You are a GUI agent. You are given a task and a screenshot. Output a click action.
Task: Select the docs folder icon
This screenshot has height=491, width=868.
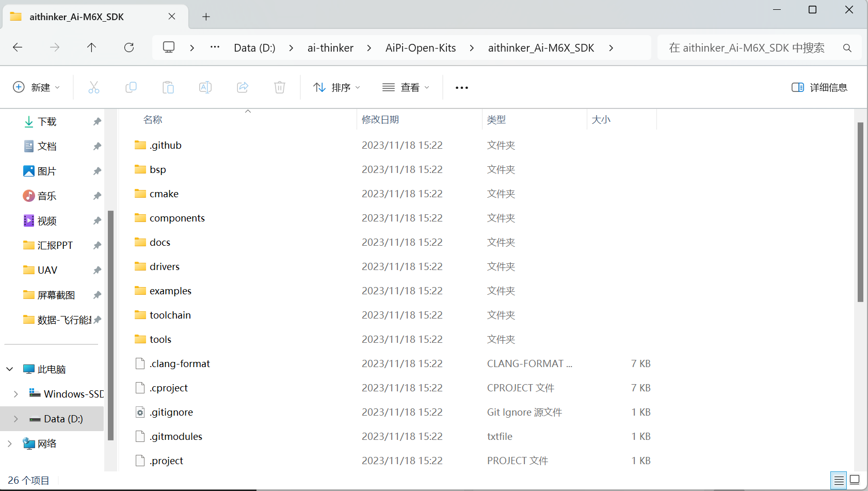coord(140,242)
